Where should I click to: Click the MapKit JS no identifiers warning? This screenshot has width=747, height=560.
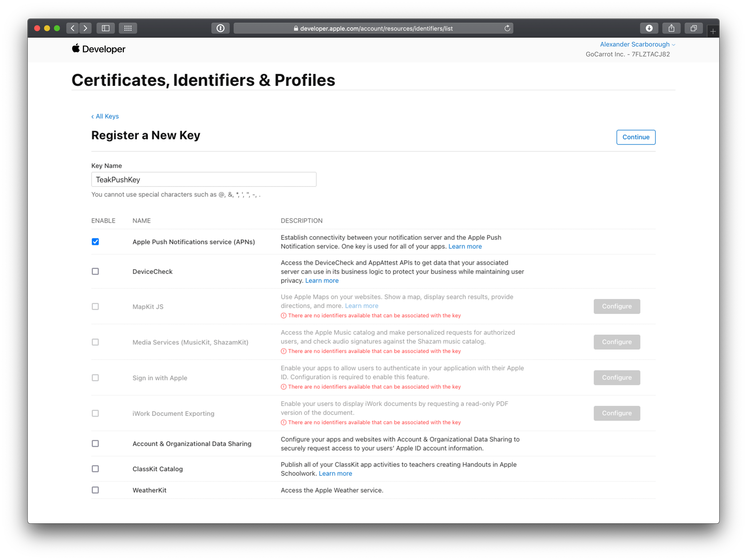[371, 316]
